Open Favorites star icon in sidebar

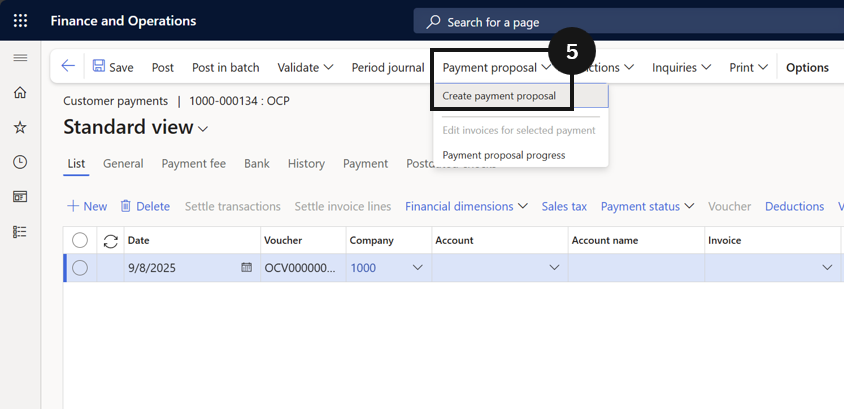(x=20, y=128)
